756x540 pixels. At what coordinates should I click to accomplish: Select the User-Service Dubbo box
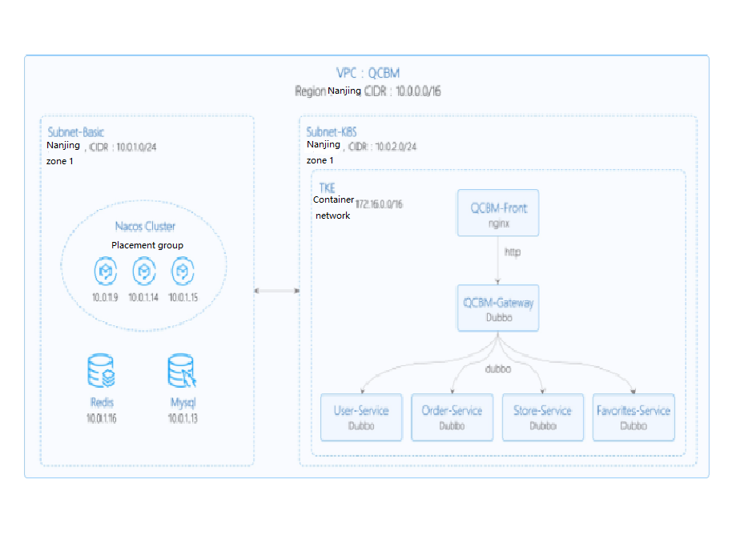(361, 417)
